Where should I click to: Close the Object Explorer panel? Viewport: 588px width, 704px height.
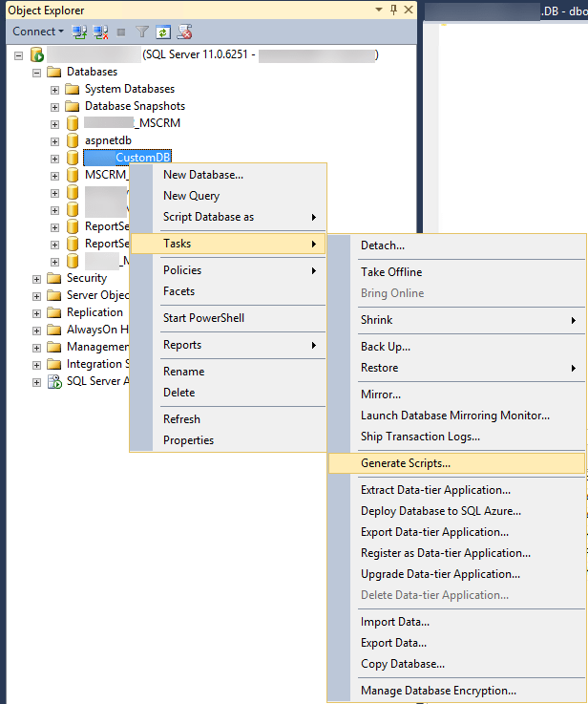[409, 10]
